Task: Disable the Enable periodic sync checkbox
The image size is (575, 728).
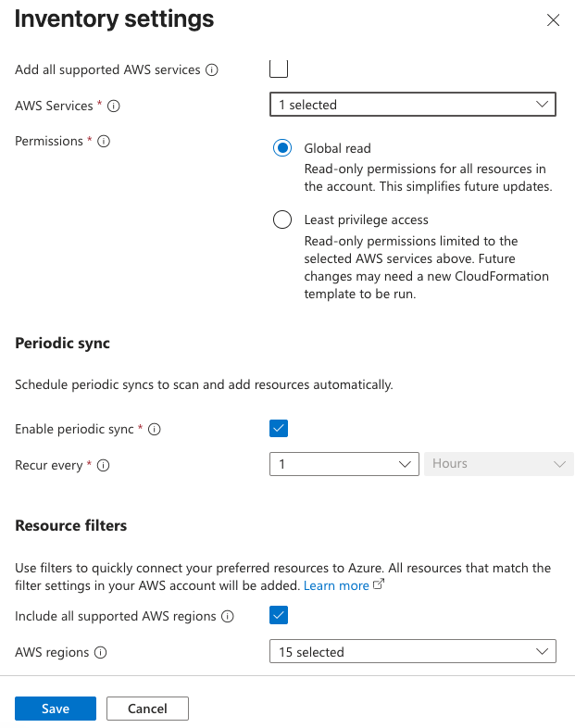Action: tap(279, 429)
